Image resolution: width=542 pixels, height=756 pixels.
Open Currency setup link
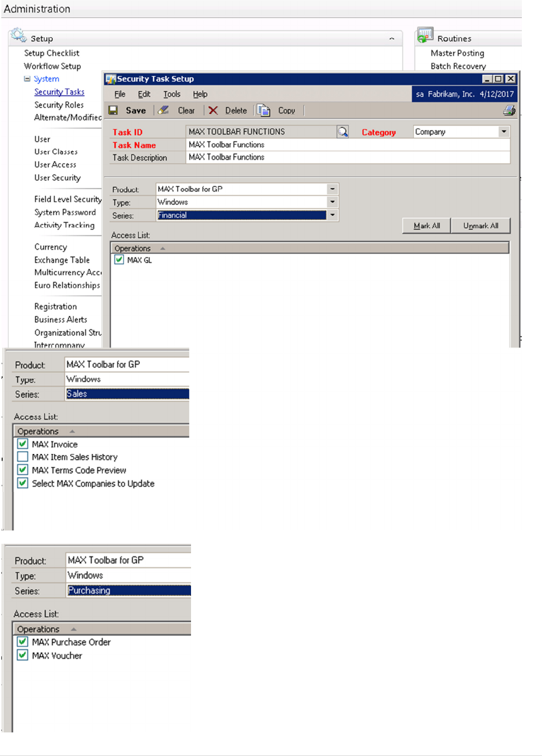pyautogui.click(x=51, y=247)
